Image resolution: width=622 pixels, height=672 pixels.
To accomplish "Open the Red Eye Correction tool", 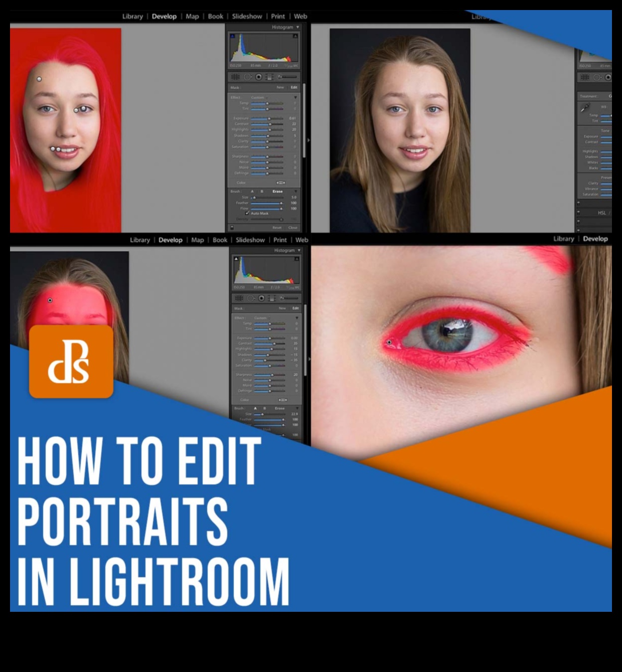I will [x=258, y=77].
